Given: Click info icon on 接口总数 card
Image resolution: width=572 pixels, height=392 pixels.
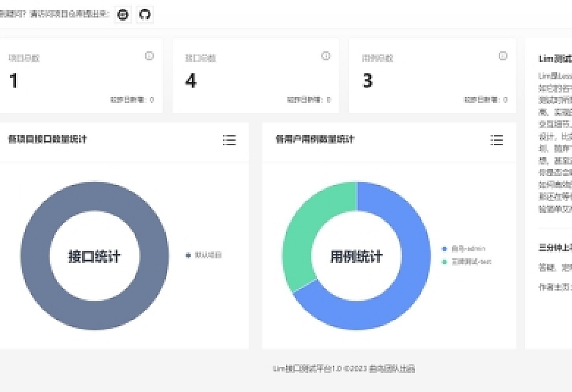Looking at the screenshot, I should click(326, 56).
